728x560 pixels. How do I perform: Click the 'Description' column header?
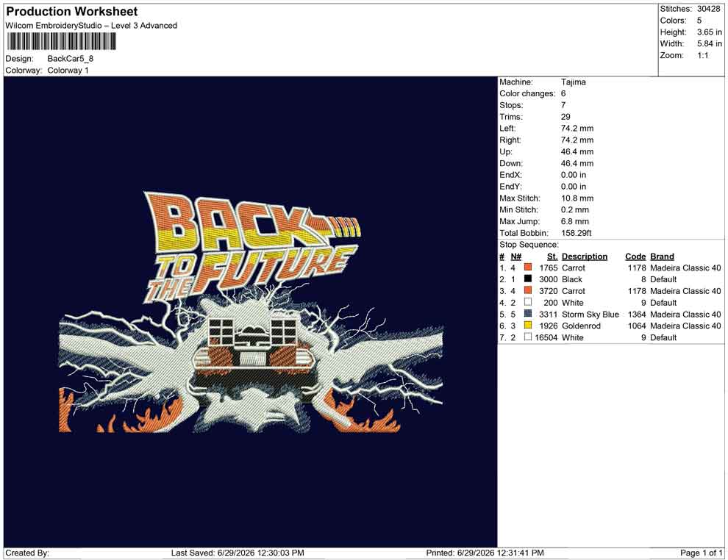(x=585, y=256)
